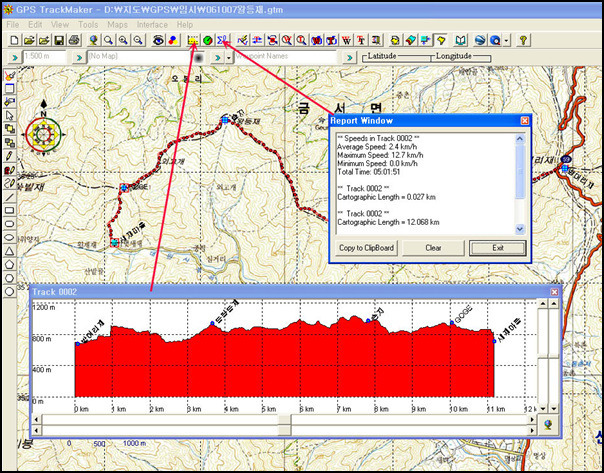Click the yellow question mark help icon

(523, 40)
